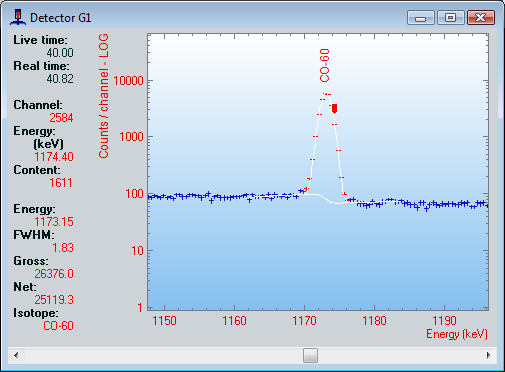The image size is (505, 372).
Task: Click the FWHM: label
Action: (x=34, y=235)
